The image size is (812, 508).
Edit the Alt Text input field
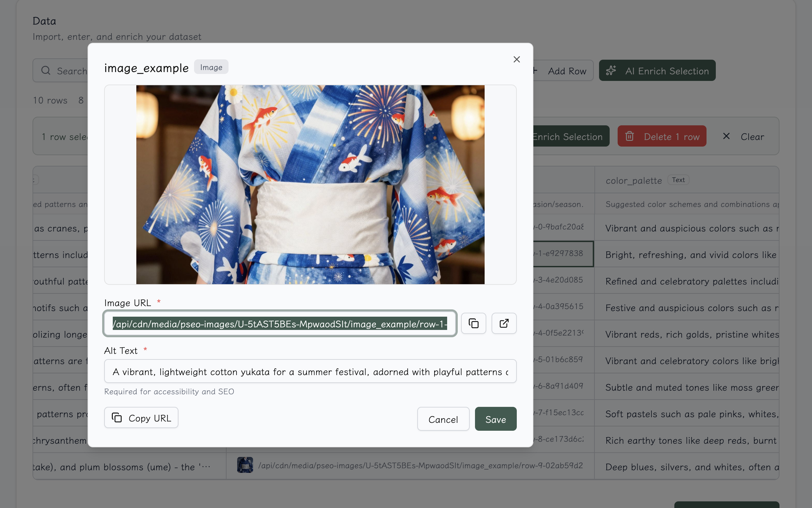click(310, 372)
